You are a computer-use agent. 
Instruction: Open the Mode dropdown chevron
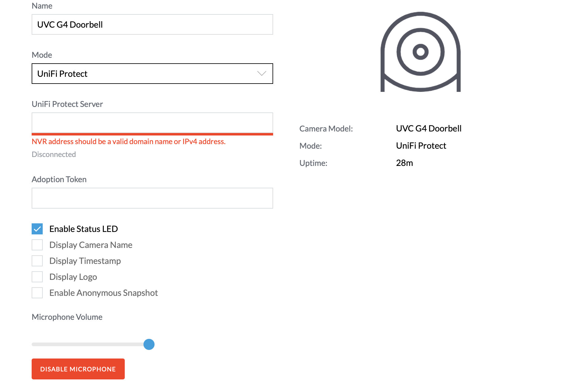click(x=261, y=73)
